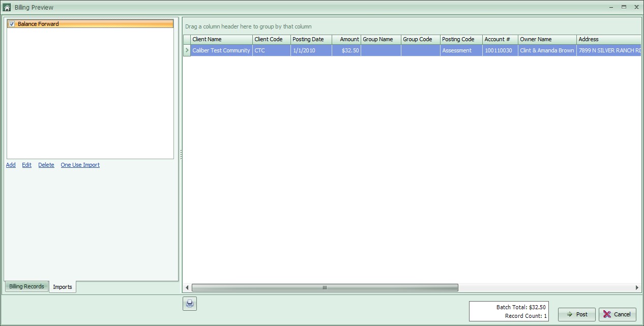Click the Delete link
644x326 pixels.
click(46, 165)
